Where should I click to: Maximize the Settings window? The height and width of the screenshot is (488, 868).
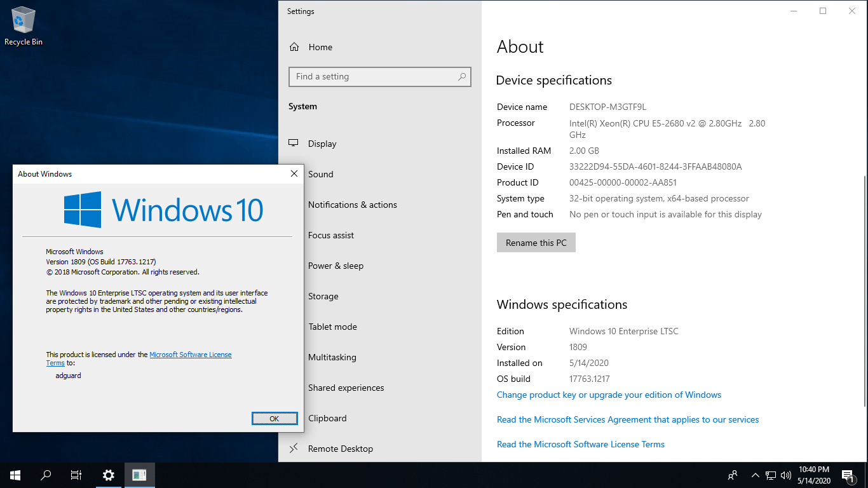pos(823,11)
